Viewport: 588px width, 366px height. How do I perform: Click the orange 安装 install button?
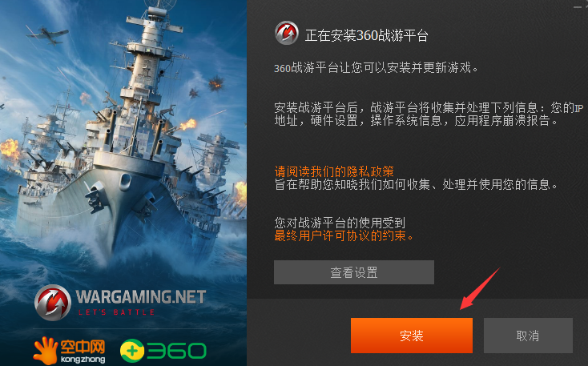click(412, 336)
